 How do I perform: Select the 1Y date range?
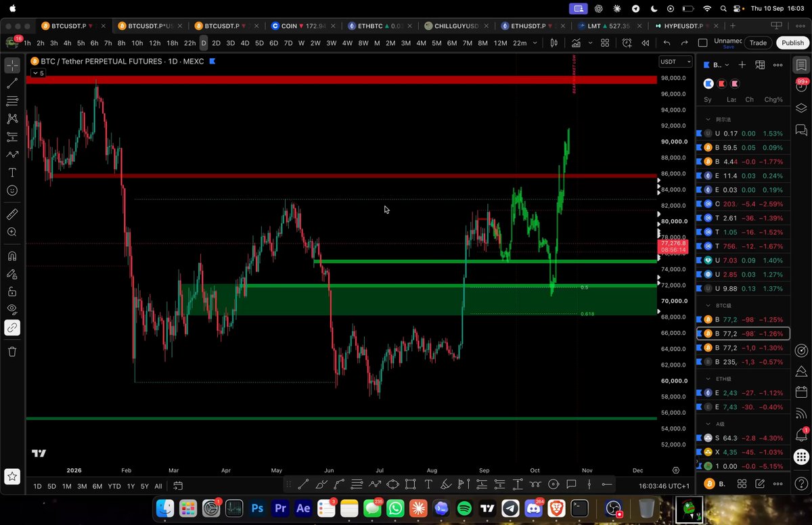pos(131,486)
